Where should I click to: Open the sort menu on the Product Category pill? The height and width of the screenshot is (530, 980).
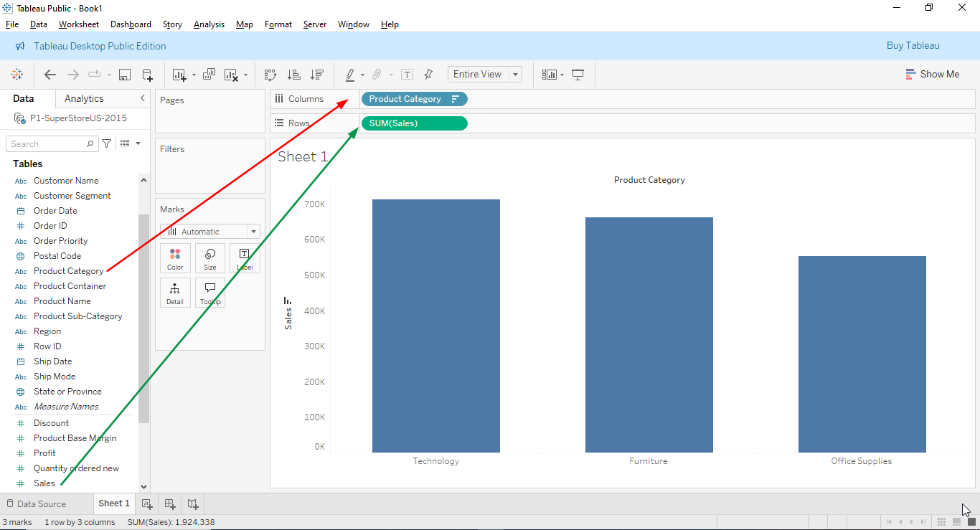(455, 98)
